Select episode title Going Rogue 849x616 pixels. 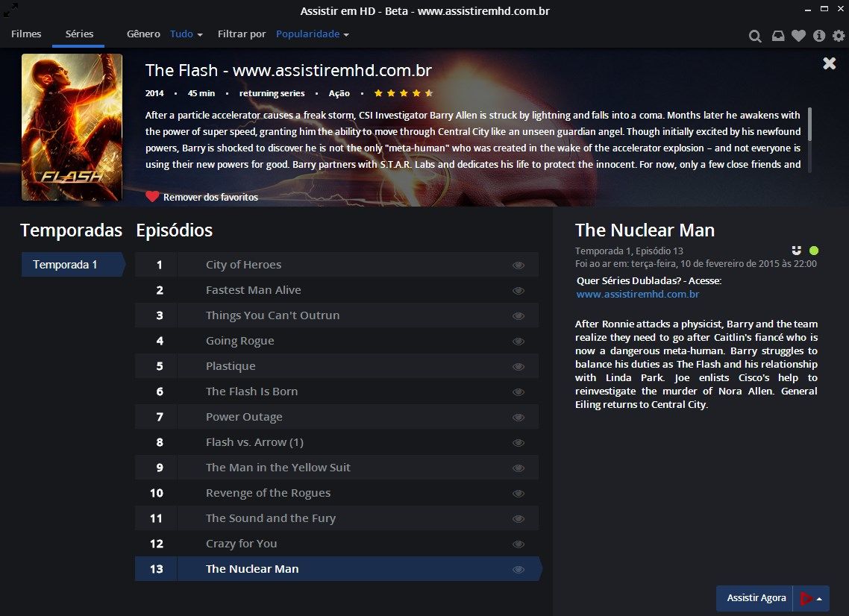click(x=240, y=341)
